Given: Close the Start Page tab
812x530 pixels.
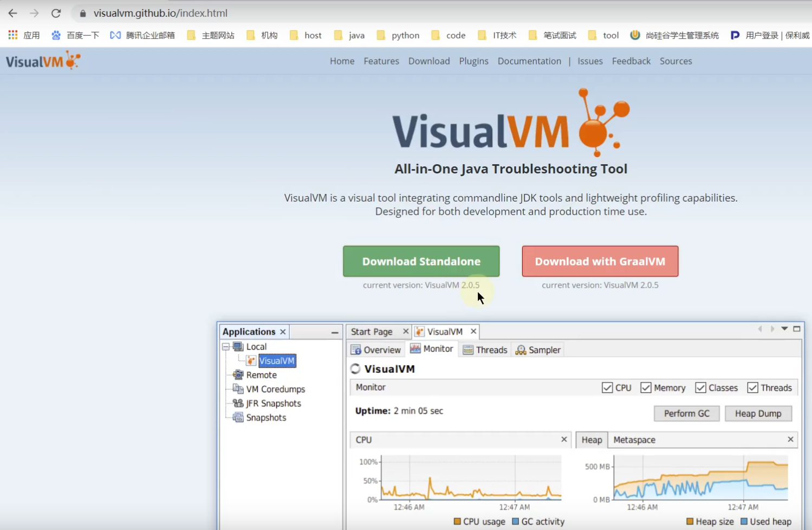Looking at the screenshot, I should pos(406,331).
